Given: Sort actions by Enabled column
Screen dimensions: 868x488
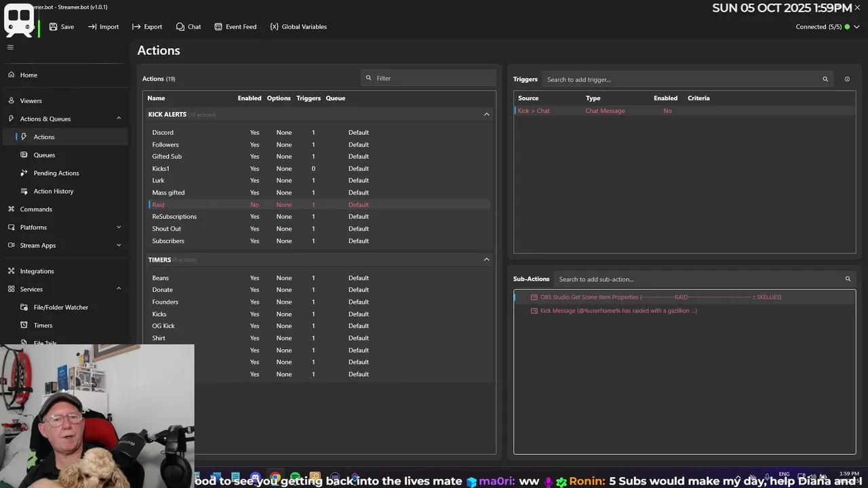Looking at the screenshot, I should point(250,98).
